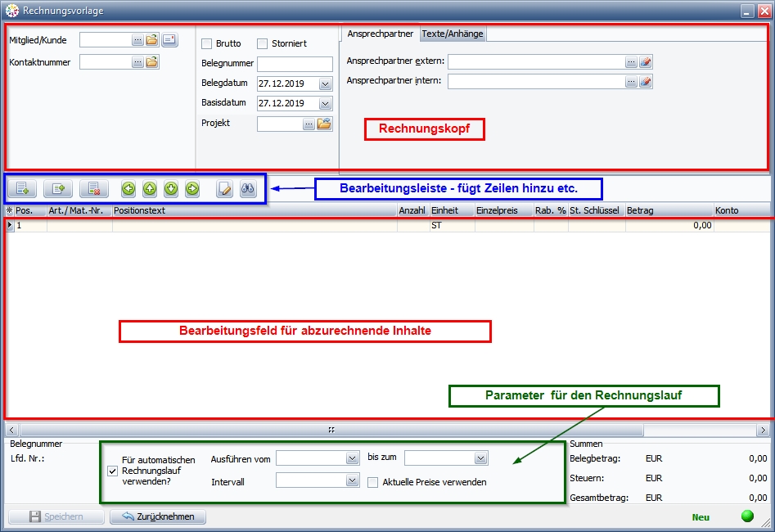Screen dimensions: 775x532
Task: Click the grid star selector icon
Action: tap(9, 210)
